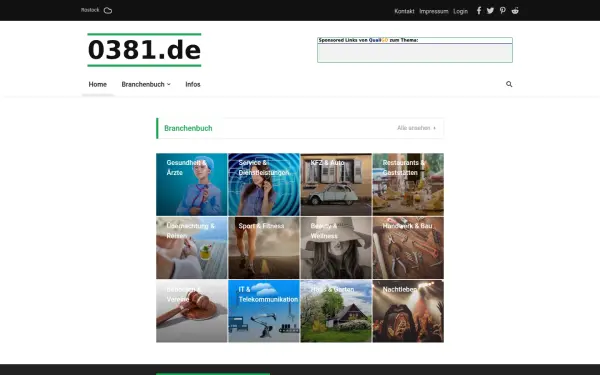Open the Nachtleben tile
This screenshot has height=375, width=600.
pos(408,311)
